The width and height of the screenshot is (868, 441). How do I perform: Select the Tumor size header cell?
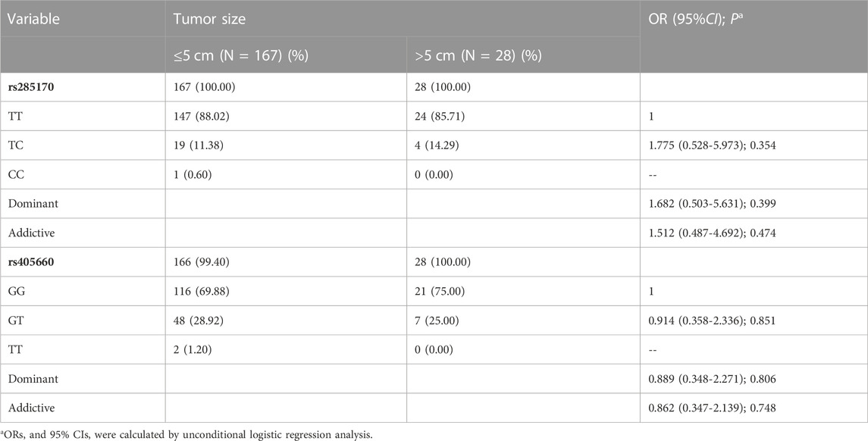click(x=209, y=19)
